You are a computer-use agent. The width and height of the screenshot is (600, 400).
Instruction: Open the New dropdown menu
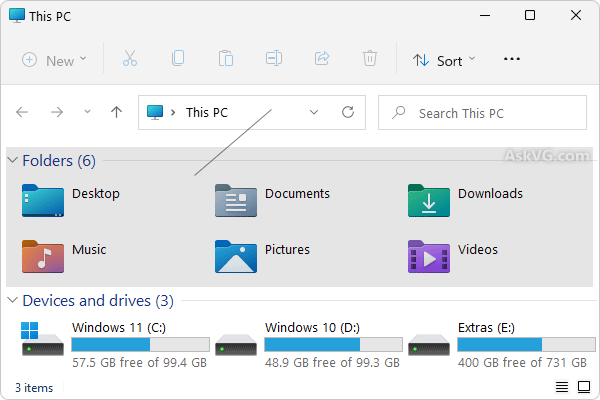click(x=54, y=60)
